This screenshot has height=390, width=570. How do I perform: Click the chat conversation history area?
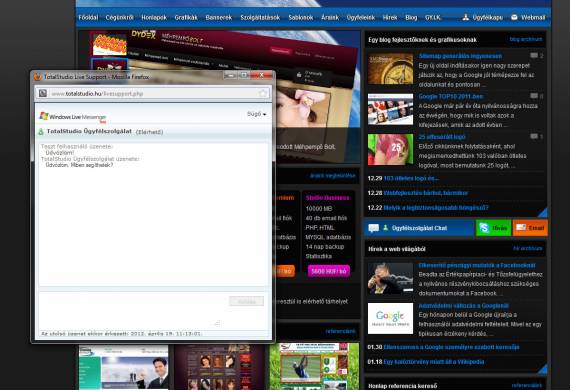pos(154,214)
